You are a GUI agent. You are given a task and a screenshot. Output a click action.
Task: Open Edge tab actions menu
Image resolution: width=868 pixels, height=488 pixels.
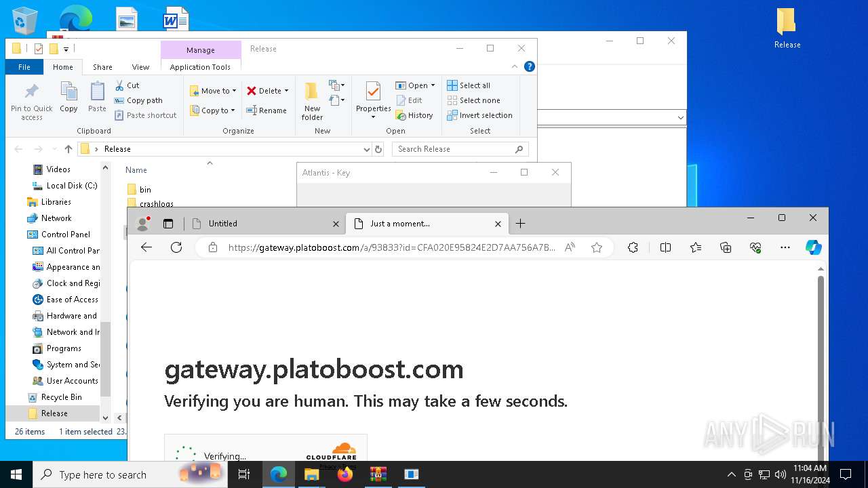coord(168,224)
